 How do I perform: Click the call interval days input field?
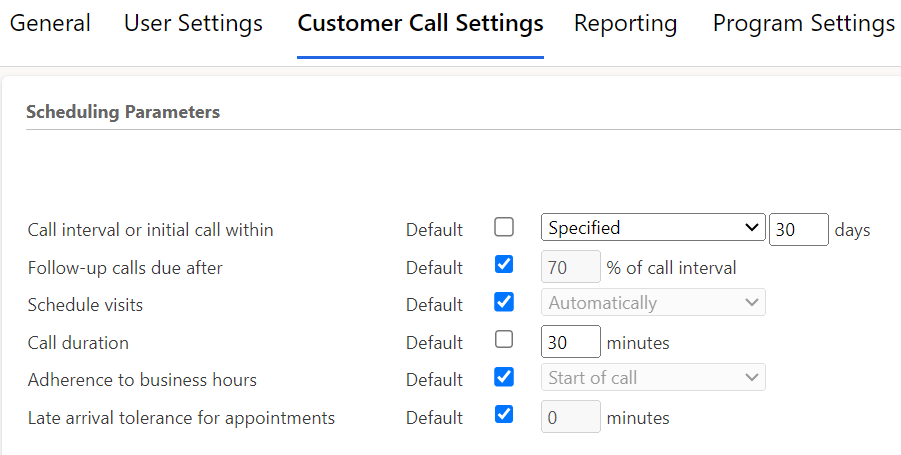(x=798, y=229)
